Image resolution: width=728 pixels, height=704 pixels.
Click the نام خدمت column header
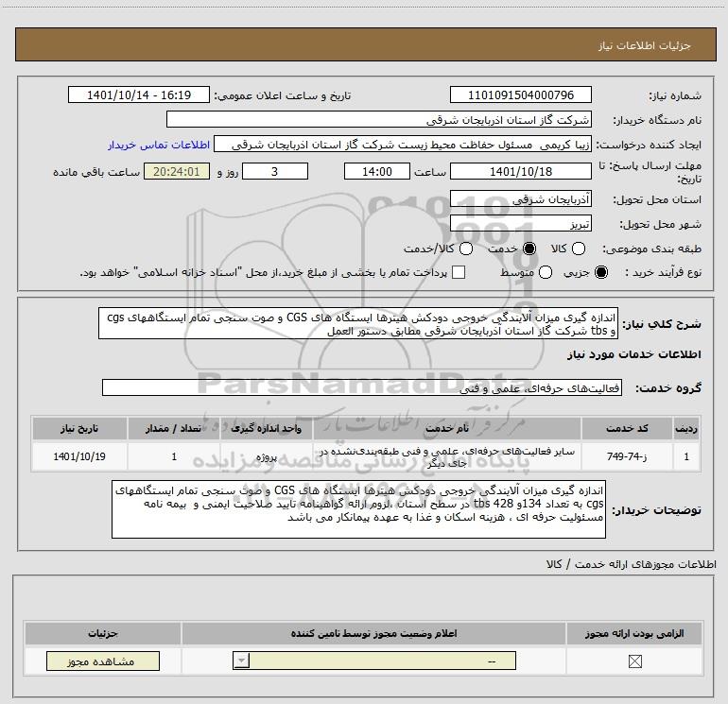pyautogui.click(x=446, y=428)
